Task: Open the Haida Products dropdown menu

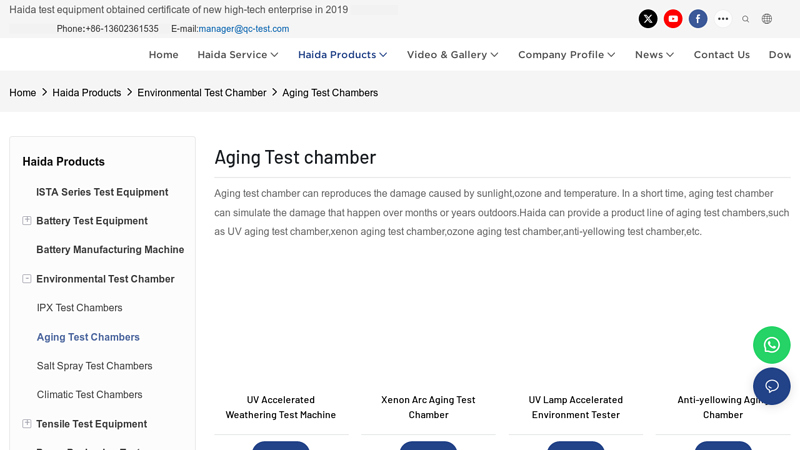Action: [x=342, y=55]
